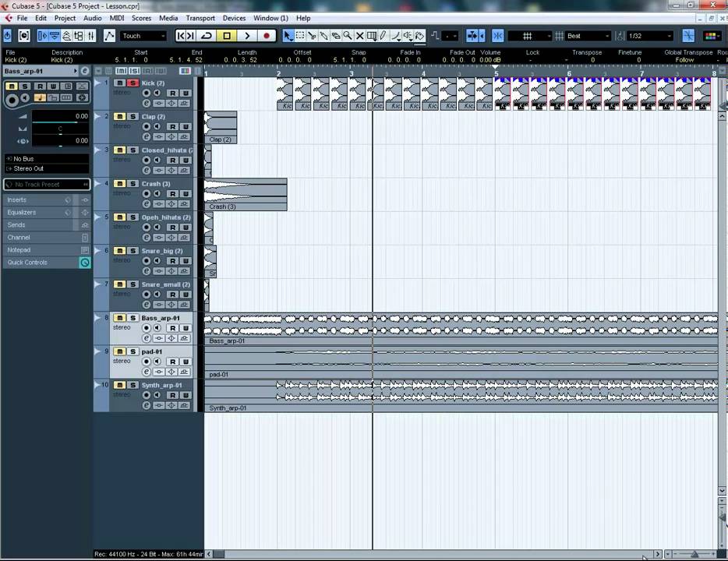Enable Read automation on Synth_arp-01 track

172,395
